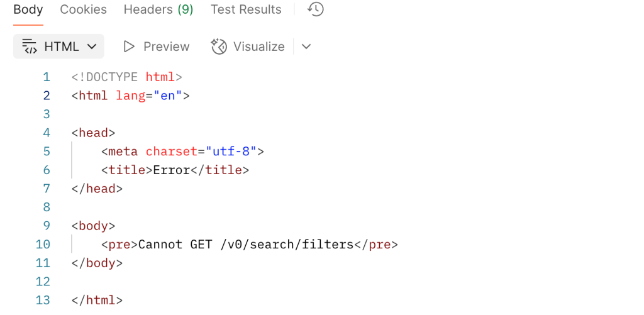
Task: Select the Visualize response option
Action: pos(248,47)
